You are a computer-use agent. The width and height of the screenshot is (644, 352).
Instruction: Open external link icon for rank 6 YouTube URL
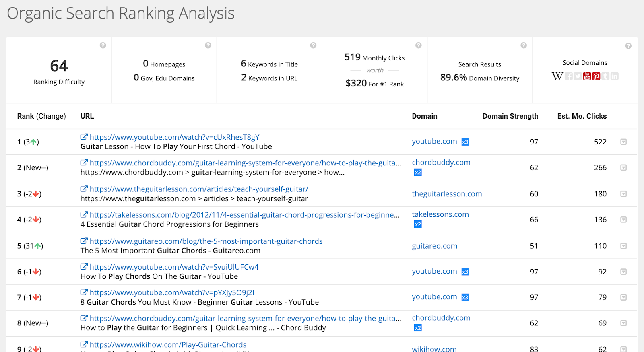coord(84,266)
